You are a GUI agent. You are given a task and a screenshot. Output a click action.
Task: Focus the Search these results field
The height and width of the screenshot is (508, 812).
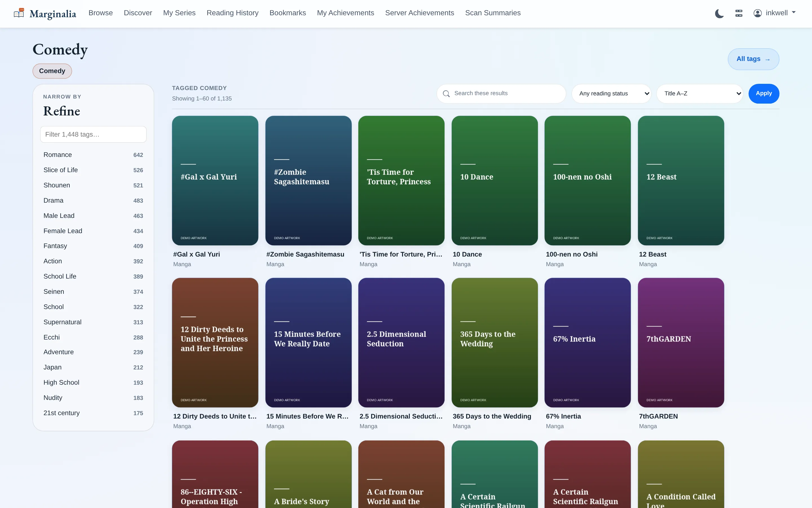coord(501,94)
